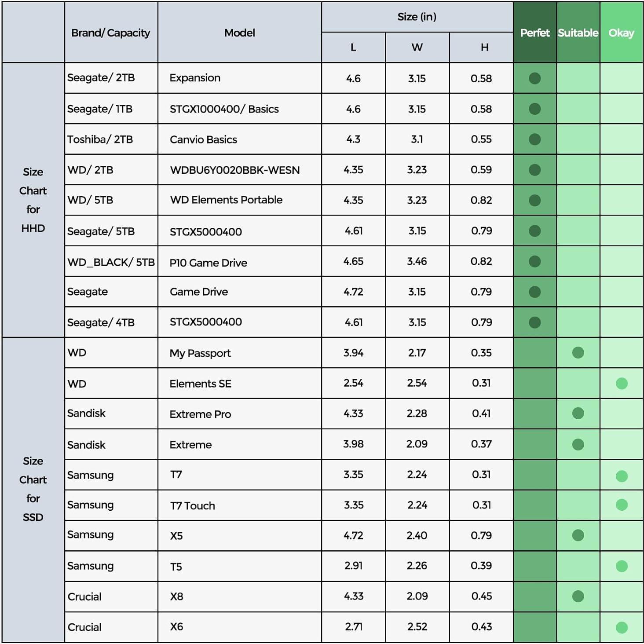Click the dark dot in the P10 Game Drive row

[534, 262]
